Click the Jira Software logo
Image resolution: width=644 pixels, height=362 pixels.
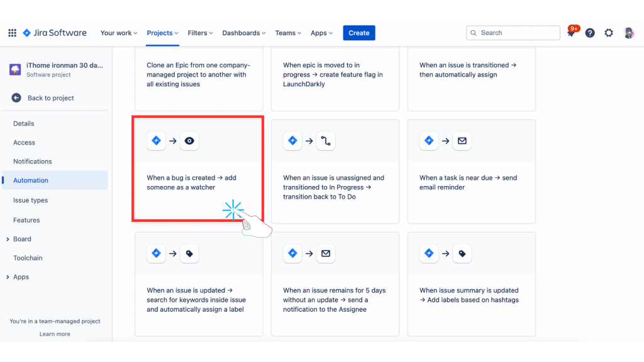[x=55, y=33]
